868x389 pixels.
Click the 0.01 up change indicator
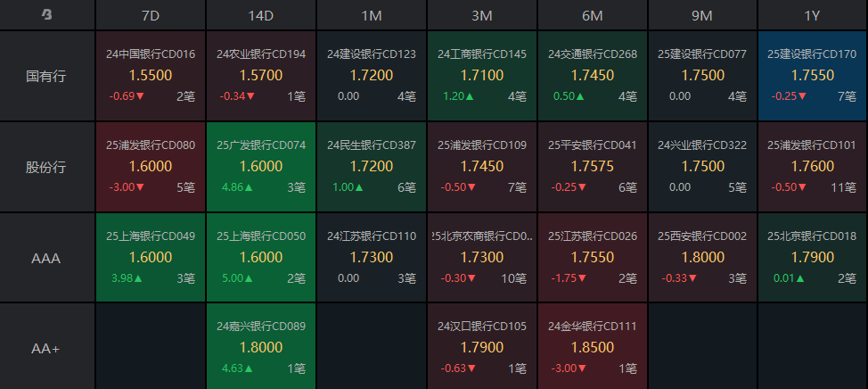coord(790,278)
